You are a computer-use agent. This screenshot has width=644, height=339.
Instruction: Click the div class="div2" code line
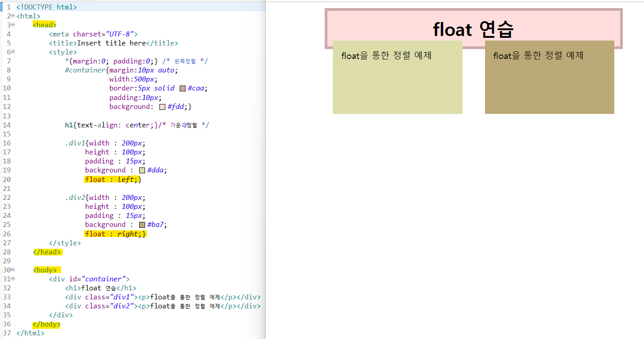click(163, 306)
